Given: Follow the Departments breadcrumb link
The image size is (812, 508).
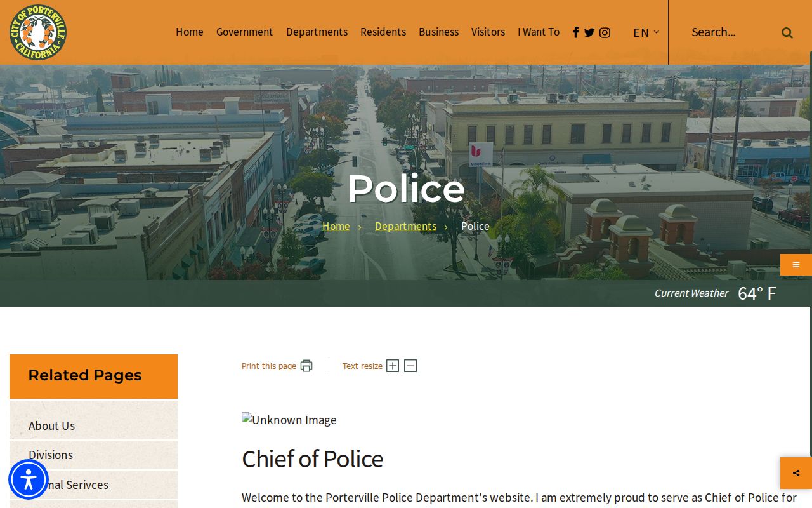Looking at the screenshot, I should [x=405, y=226].
